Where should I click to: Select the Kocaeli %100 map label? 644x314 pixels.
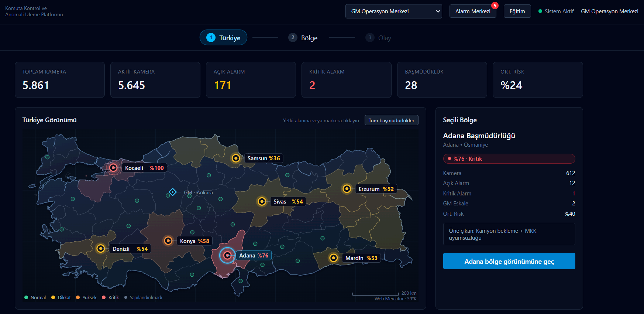click(x=144, y=168)
